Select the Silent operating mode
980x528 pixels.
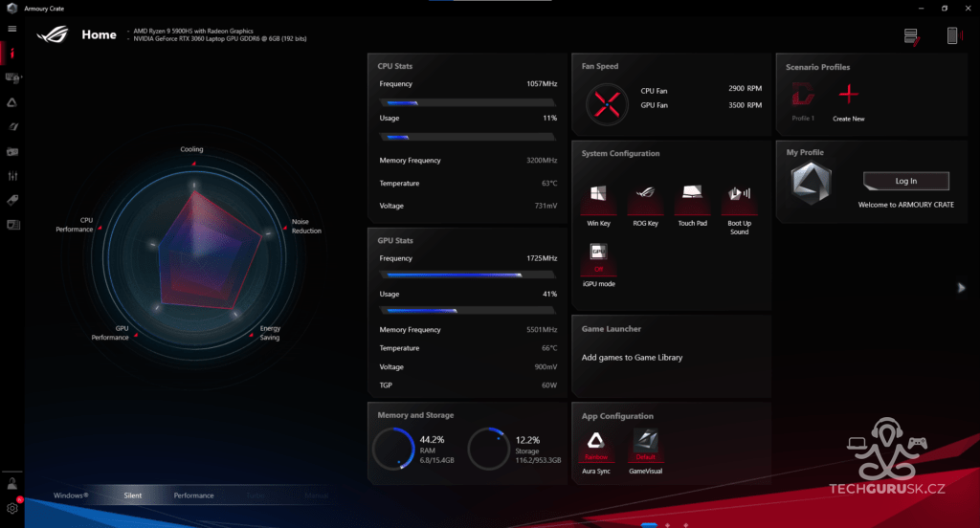point(132,495)
